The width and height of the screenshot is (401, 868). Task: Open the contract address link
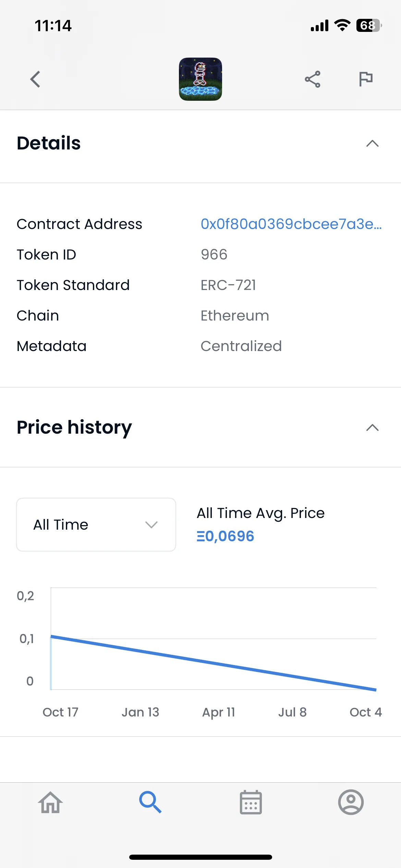point(291,224)
